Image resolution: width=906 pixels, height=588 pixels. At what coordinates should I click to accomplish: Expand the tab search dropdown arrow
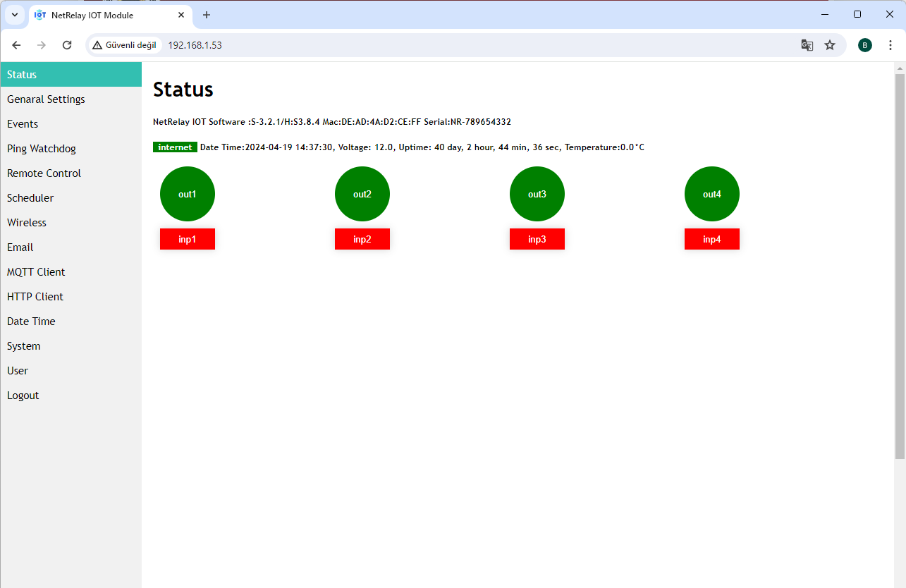coord(14,15)
